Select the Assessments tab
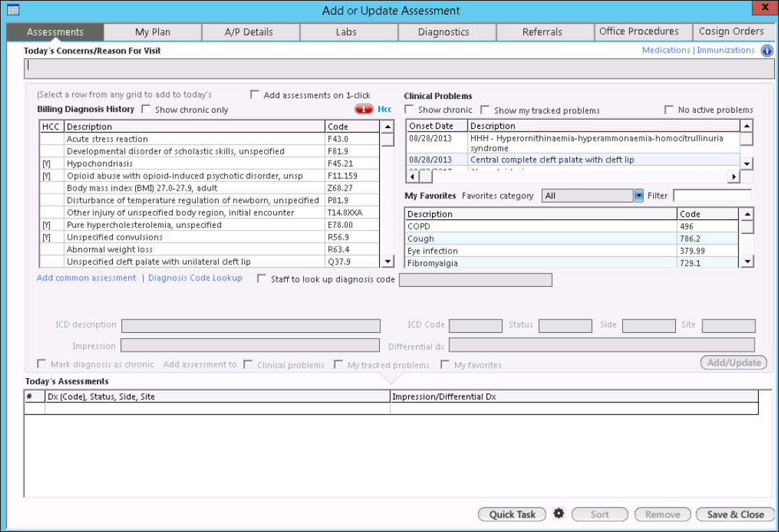This screenshot has width=779, height=532. point(55,32)
